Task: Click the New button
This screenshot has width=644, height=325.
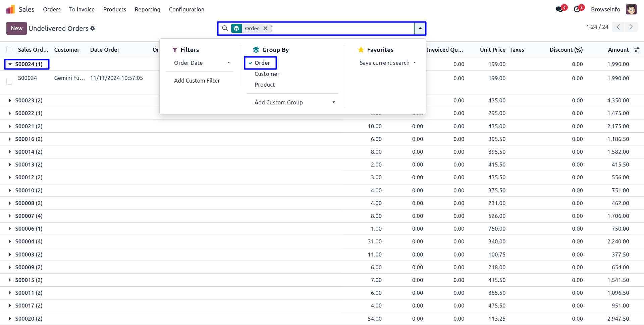Action: [16, 29]
